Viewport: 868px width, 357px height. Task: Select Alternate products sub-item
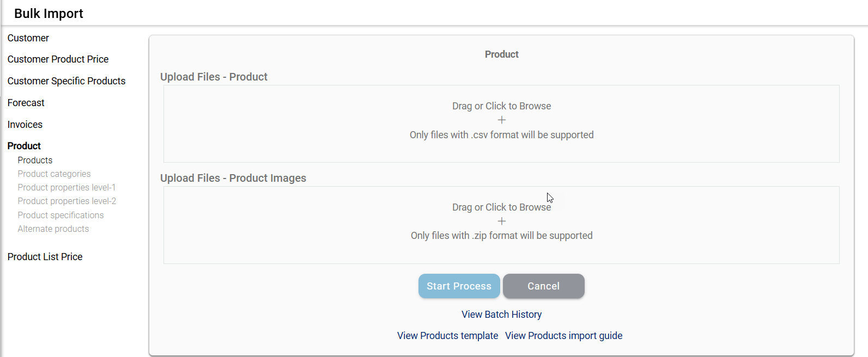(53, 229)
